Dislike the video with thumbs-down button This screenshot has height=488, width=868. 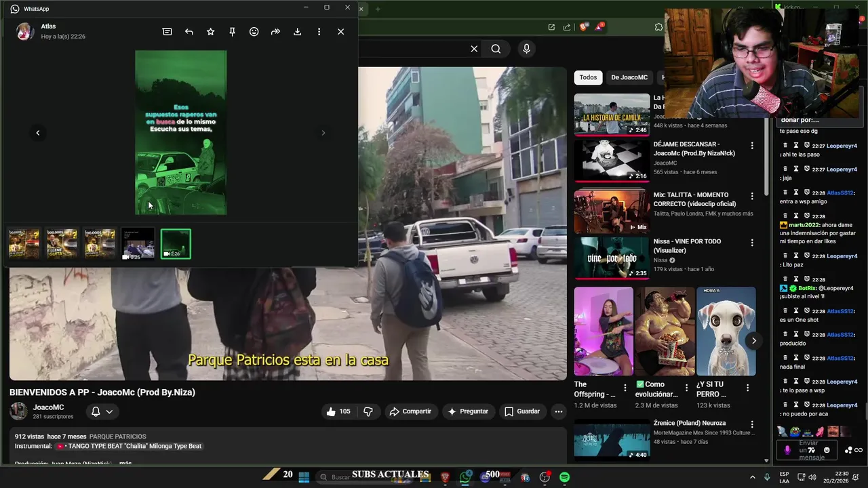point(368,411)
